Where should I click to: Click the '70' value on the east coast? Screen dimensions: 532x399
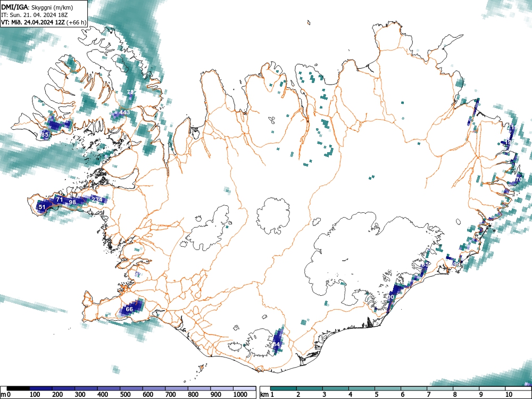coord(519,179)
